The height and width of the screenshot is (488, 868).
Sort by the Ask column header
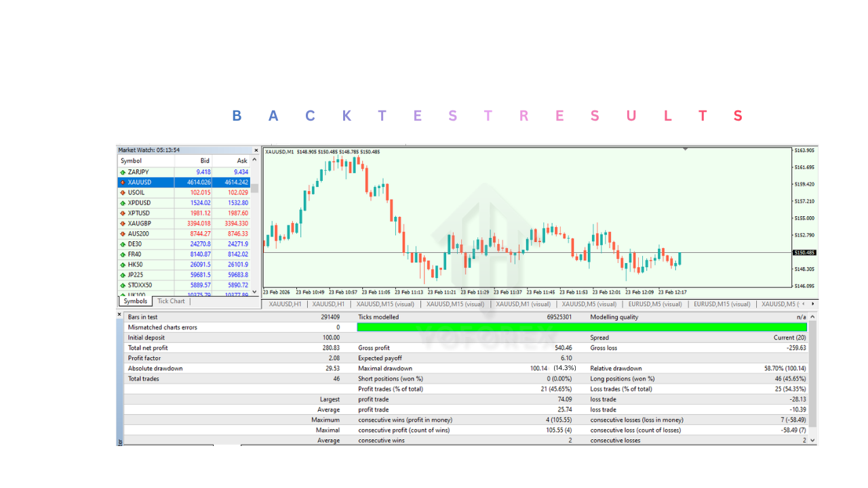(232, 161)
